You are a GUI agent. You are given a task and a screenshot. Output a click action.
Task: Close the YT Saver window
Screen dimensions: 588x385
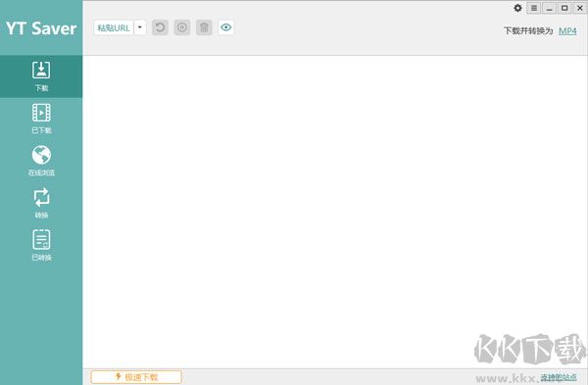tap(580, 8)
